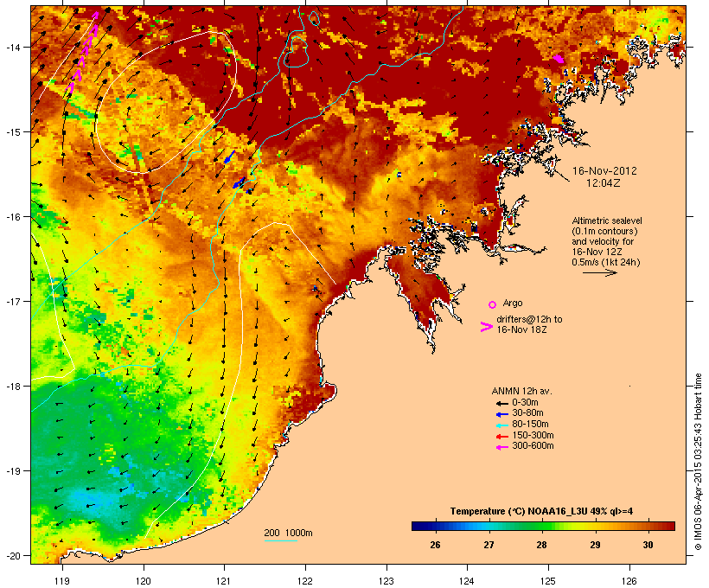Screen dimensions: 709x588
Task: Click the '121' longitude axis label
Action: click(x=224, y=581)
